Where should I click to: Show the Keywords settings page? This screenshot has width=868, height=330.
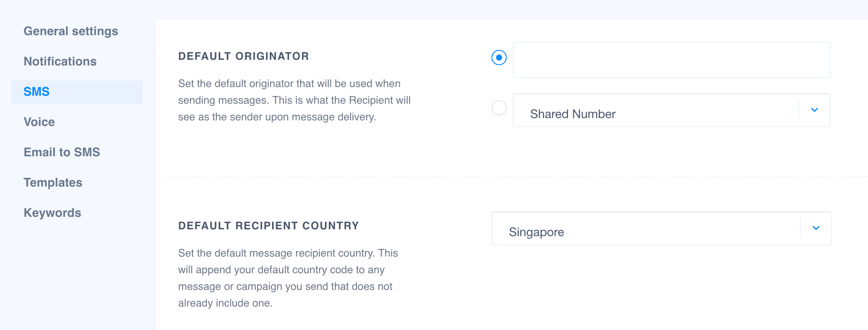tap(52, 213)
